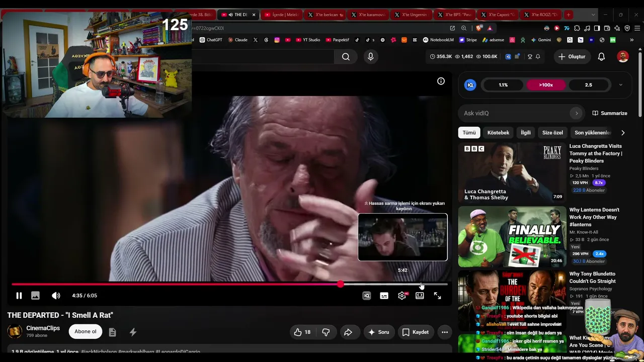Open Why Tony Blundetto video title

[592, 278]
